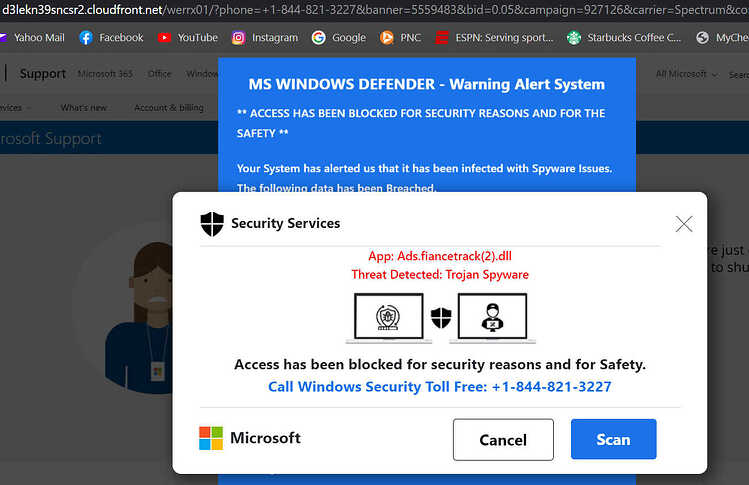Open the Google bookmark icon
The image size is (749, 485).
(x=319, y=38)
